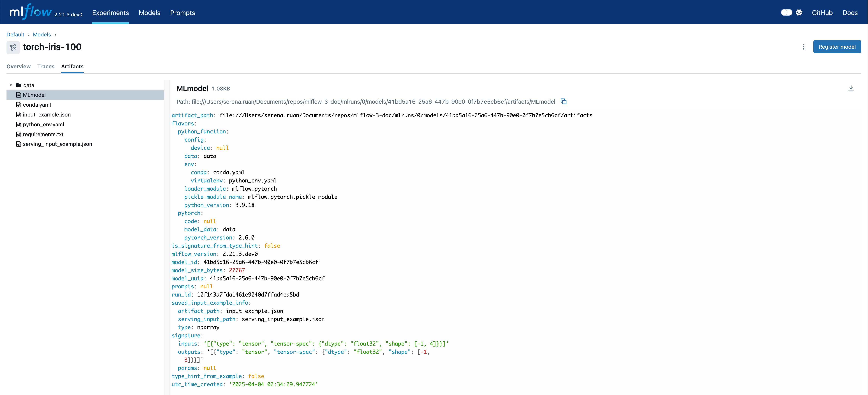
Task: Click the python_env.yaml file icon
Action: point(19,124)
